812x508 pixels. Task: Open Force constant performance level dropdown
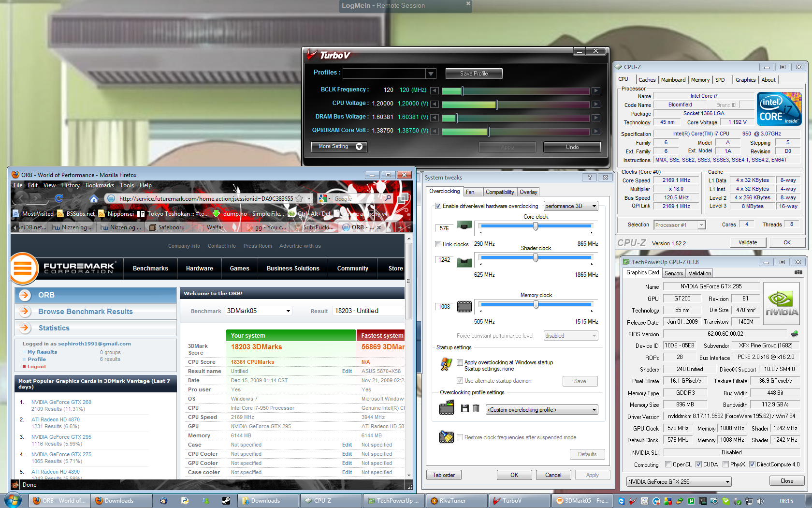(571, 336)
